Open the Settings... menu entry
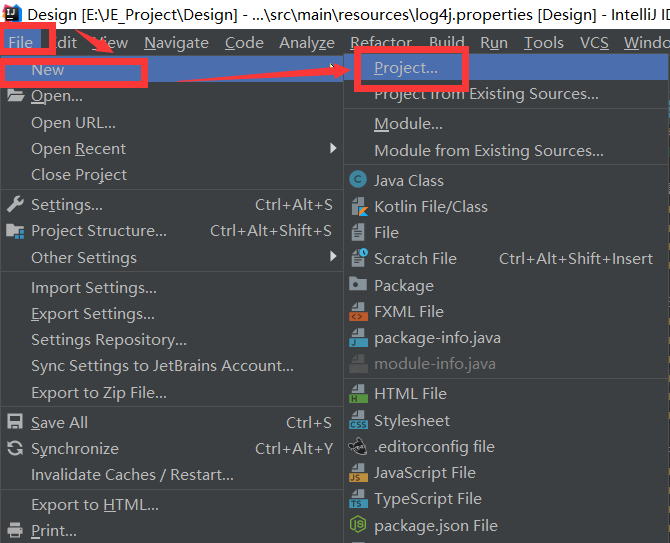This screenshot has height=543, width=670. pyautogui.click(x=66, y=204)
